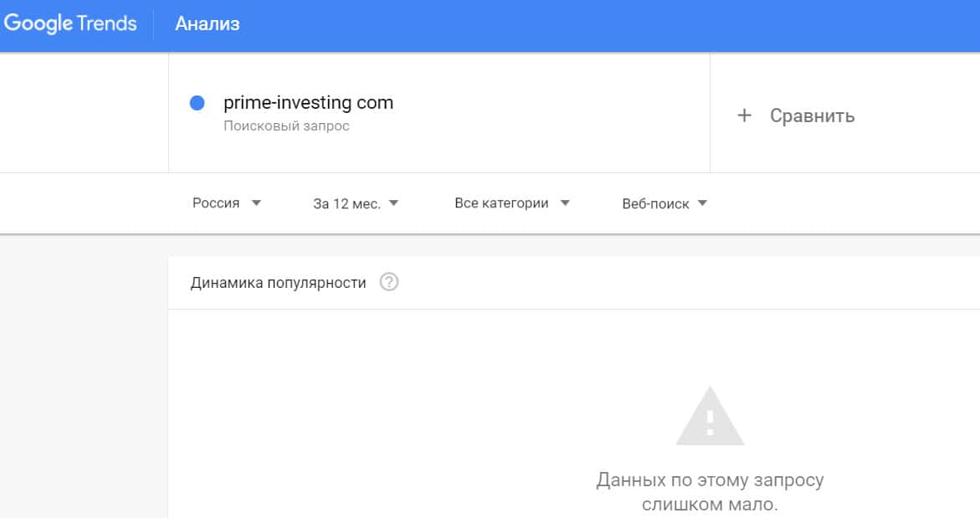Click the arrow beside За 12 мес.
Image resolution: width=980 pixels, height=518 pixels.
[x=393, y=203]
